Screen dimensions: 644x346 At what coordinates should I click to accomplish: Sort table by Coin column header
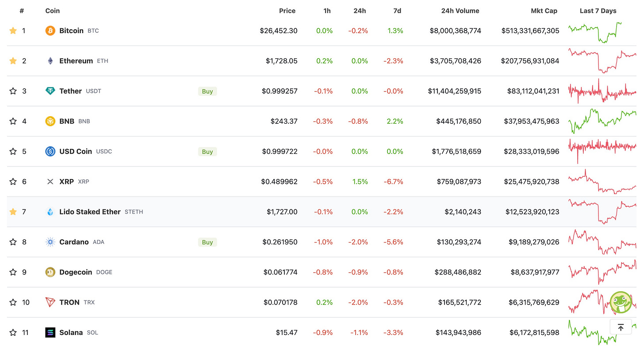(x=53, y=11)
